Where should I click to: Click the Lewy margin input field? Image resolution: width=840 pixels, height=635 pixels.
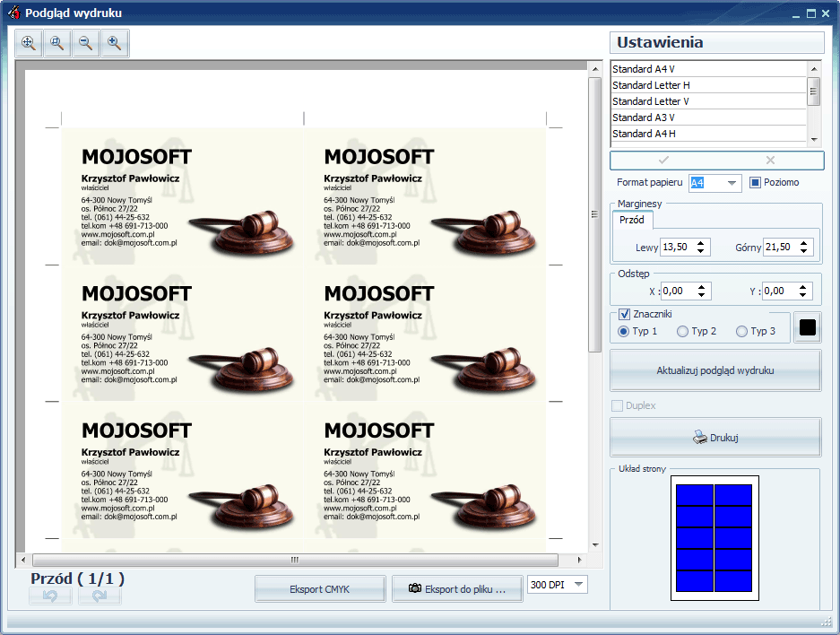pyautogui.click(x=678, y=247)
